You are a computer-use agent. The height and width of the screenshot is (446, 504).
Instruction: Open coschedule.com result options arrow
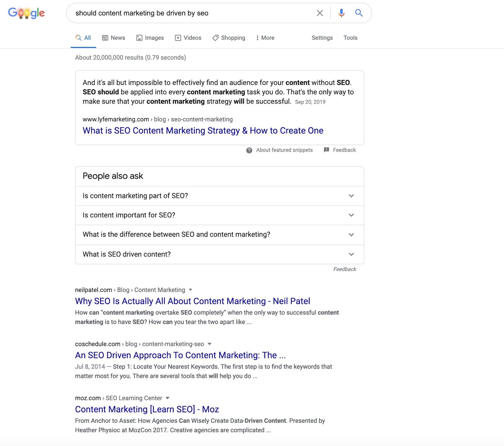coord(209,344)
